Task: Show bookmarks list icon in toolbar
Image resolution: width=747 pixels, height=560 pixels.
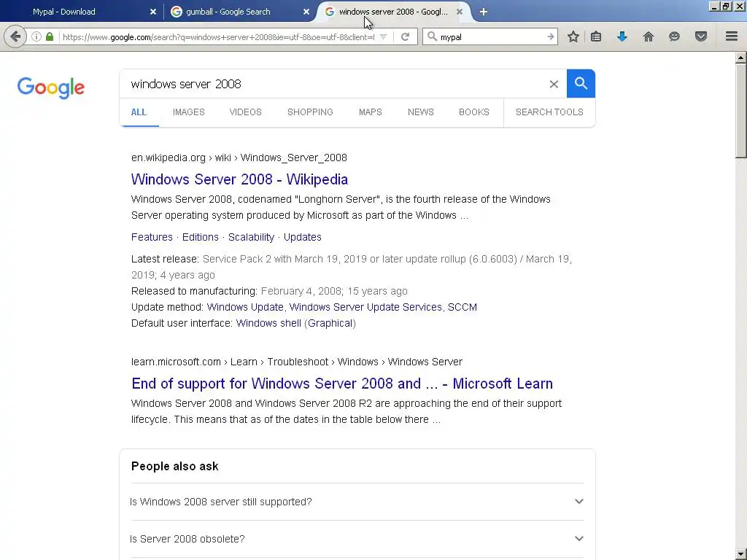Action: 596,36
